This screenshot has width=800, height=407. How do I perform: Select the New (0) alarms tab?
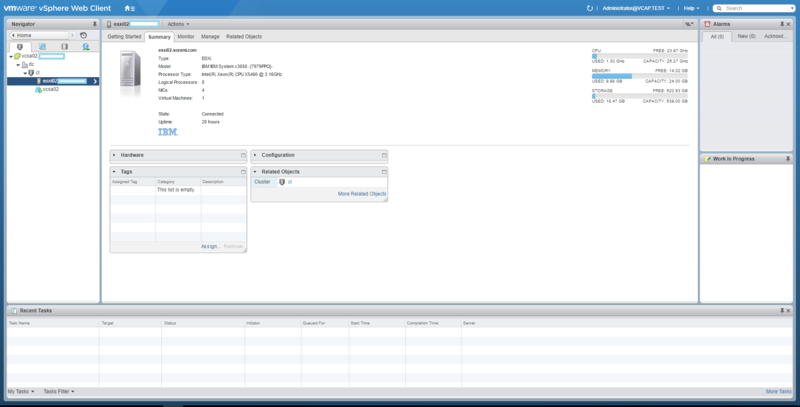pyautogui.click(x=746, y=36)
